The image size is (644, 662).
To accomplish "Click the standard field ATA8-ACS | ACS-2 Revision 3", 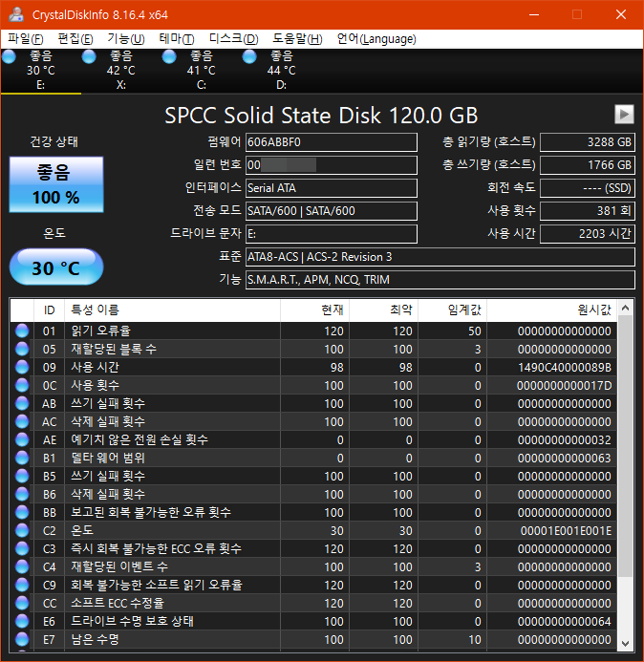I will pyautogui.click(x=440, y=257).
